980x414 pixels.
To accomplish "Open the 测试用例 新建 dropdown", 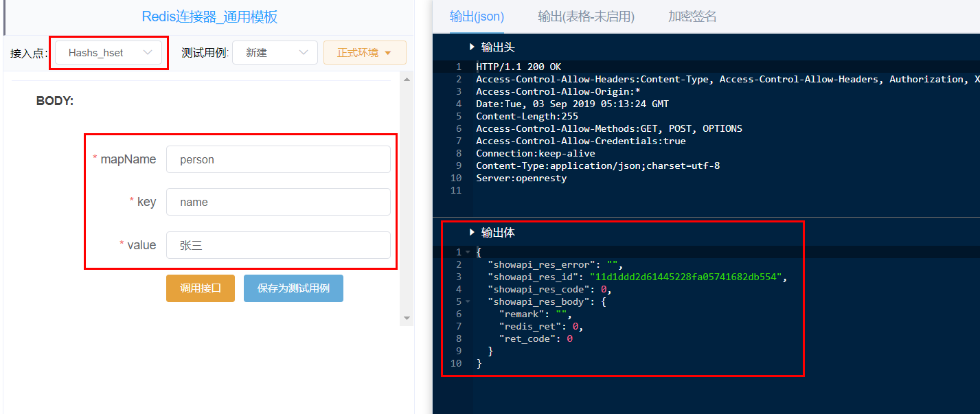I will [275, 53].
